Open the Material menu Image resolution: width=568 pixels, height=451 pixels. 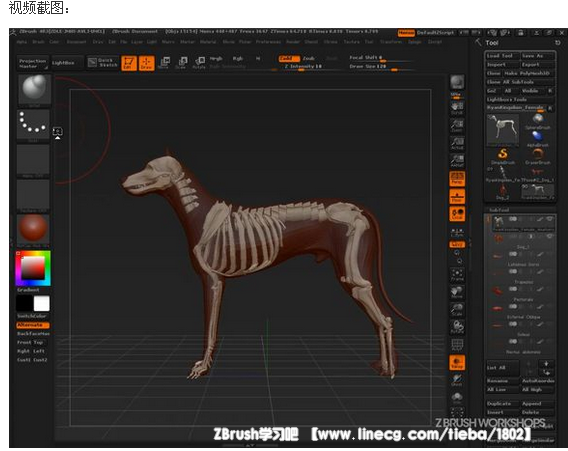pyautogui.click(x=208, y=42)
